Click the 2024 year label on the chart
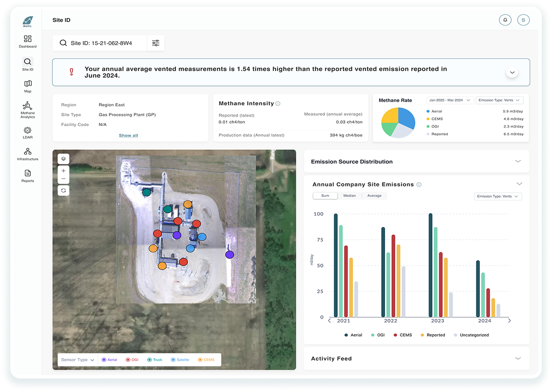The image size is (552, 392). click(x=484, y=321)
